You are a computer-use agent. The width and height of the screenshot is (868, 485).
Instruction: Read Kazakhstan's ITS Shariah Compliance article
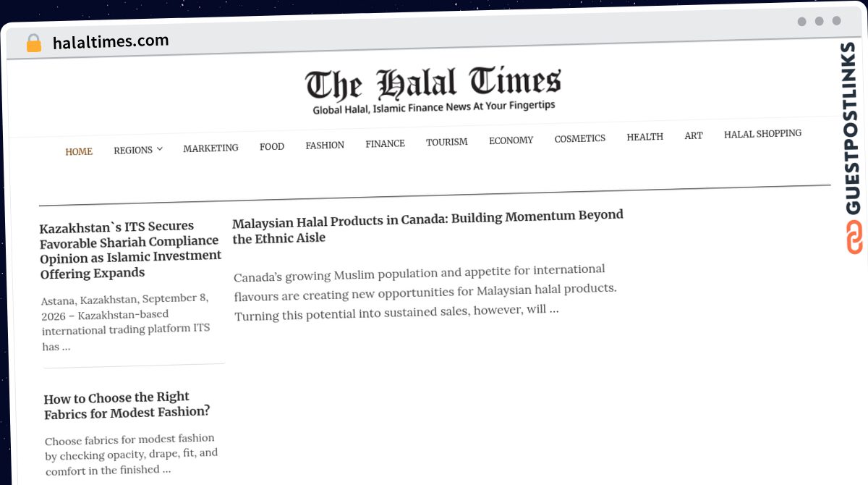(x=131, y=249)
